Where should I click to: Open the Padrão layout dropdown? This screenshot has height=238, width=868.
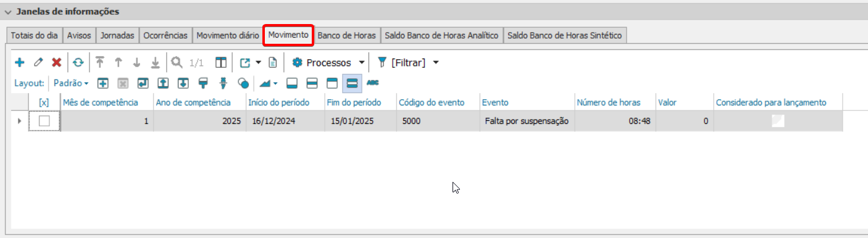pos(71,82)
